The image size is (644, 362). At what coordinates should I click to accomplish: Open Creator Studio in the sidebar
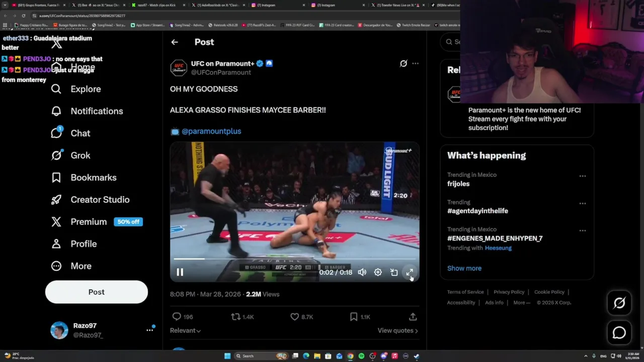(x=90, y=200)
